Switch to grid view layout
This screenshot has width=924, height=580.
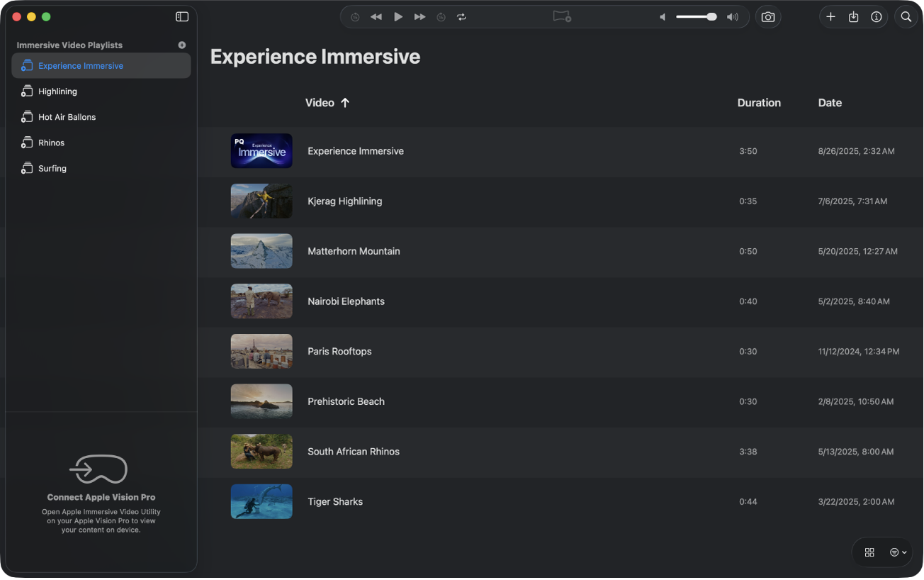pos(869,552)
